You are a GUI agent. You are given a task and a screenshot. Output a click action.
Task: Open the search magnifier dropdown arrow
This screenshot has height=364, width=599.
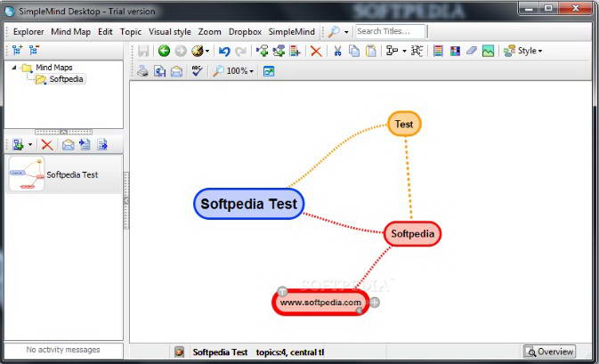346,32
